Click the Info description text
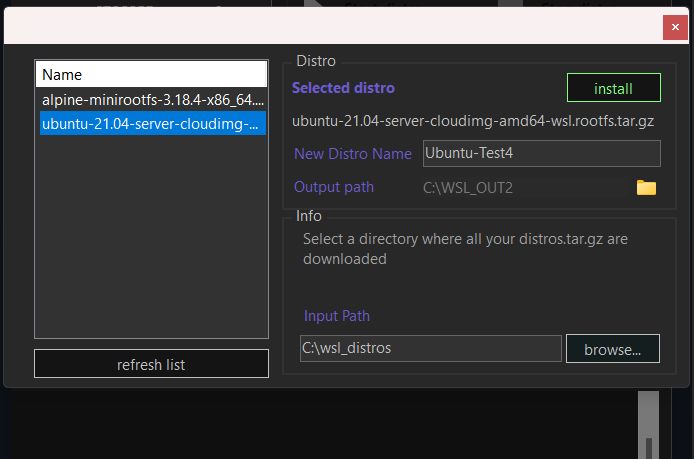Screen dimensions: 694x459 pyautogui.click(x=465, y=249)
